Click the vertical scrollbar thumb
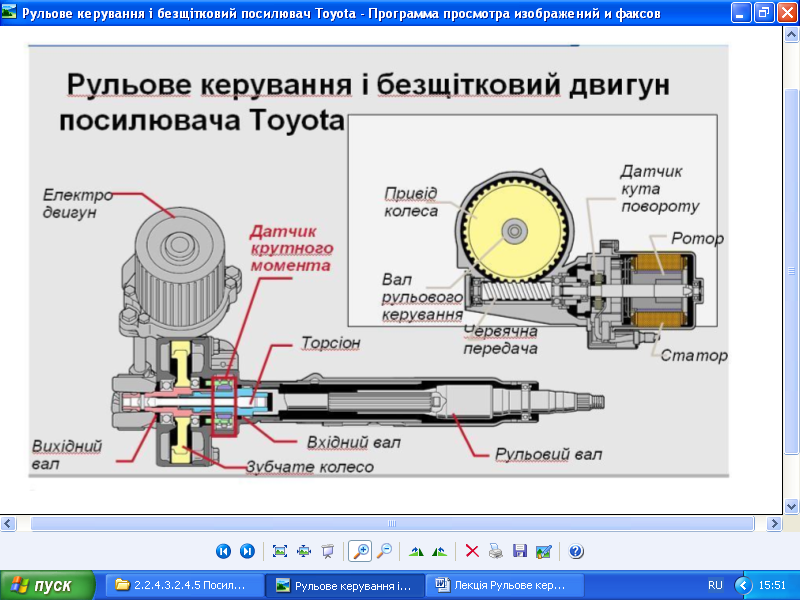 pos(791,271)
